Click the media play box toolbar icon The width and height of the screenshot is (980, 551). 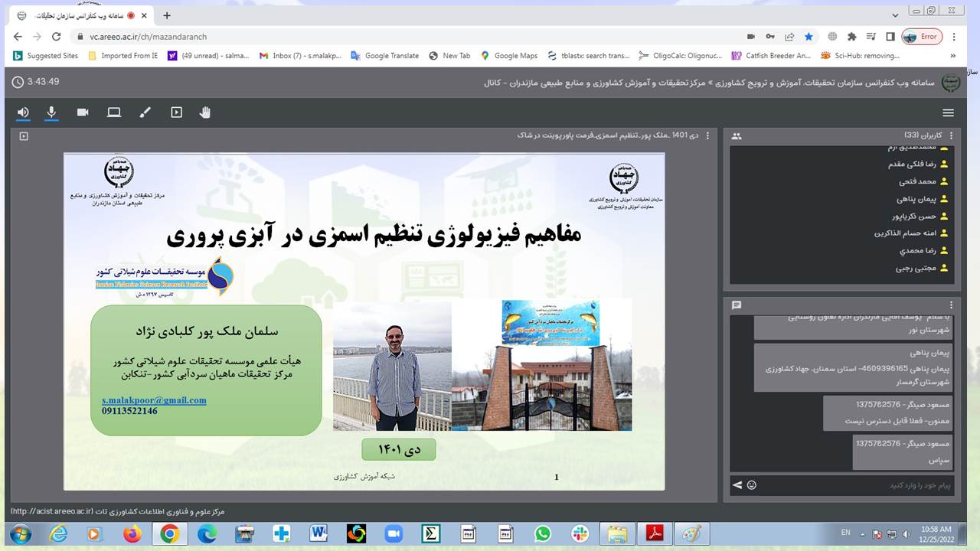point(176,112)
